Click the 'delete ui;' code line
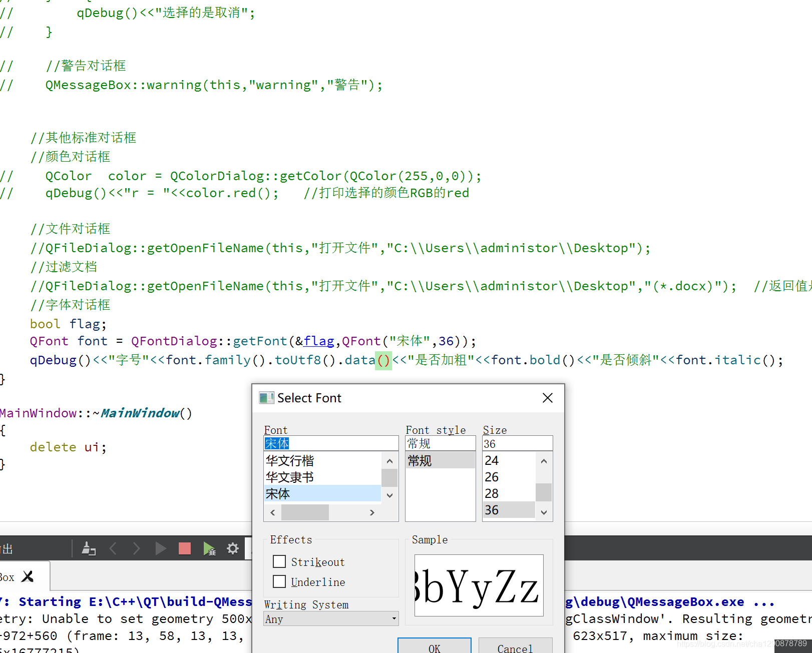Image resolution: width=812 pixels, height=653 pixels. tap(68, 447)
